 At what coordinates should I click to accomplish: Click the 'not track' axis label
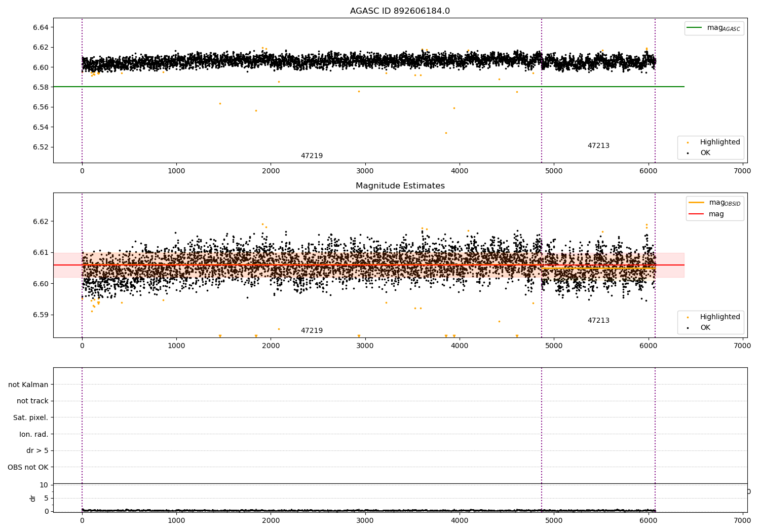coord(32,401)
